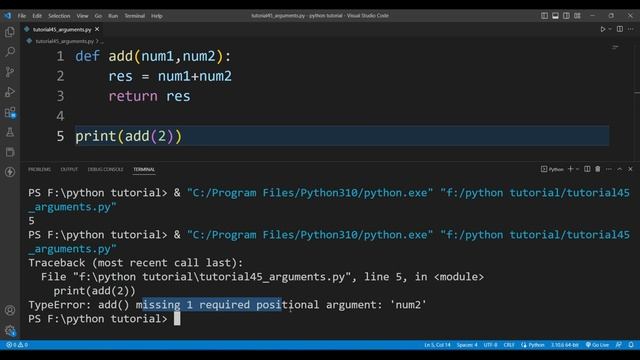The width and height of the screenshot is (640, 360).
Task: Open terminal panel ellipsis menu
Action: click(609, 169)
